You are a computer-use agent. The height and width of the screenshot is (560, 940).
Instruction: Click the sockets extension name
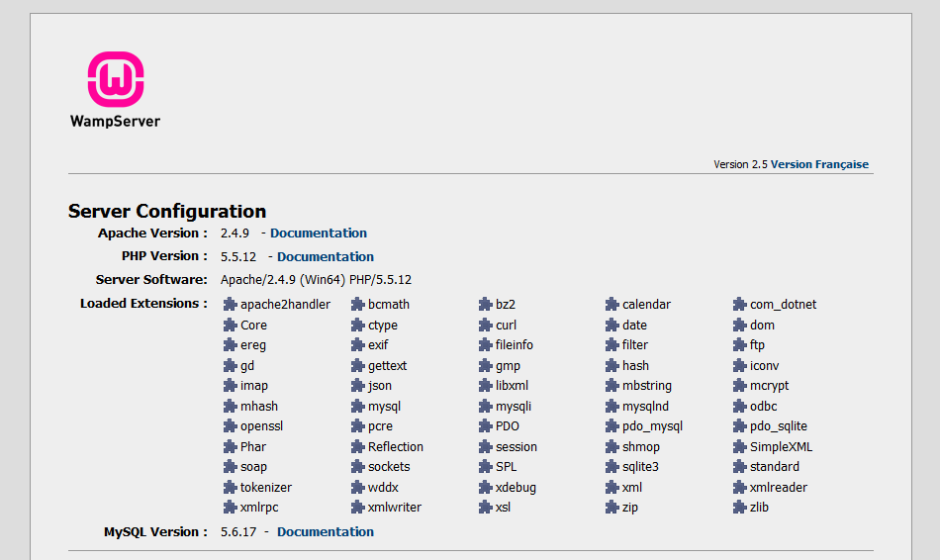[x=389, y=466]
